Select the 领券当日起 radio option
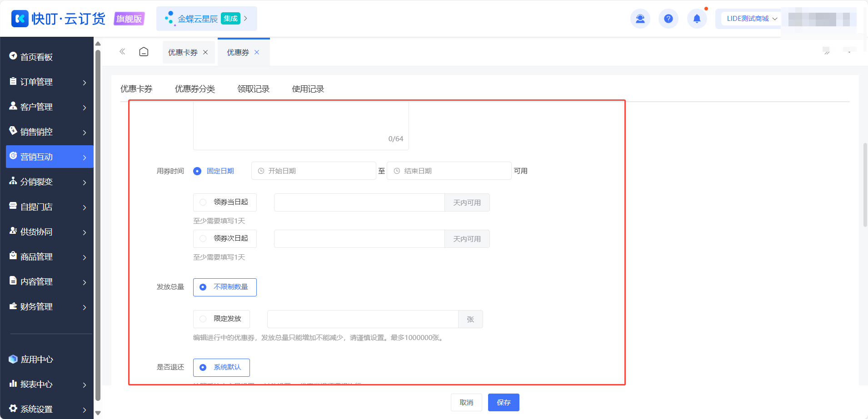The height and width of the screenshot is (419, 868). (x=225, y=202)
